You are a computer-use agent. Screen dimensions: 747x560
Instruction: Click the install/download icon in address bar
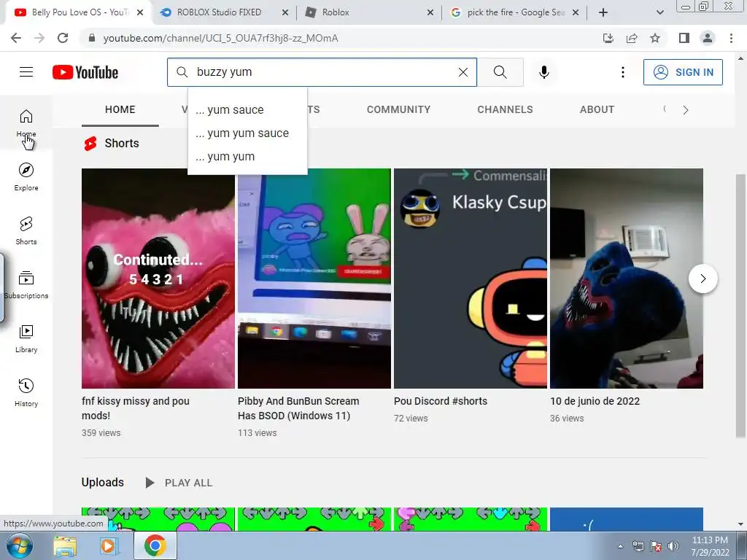[608, 38]
